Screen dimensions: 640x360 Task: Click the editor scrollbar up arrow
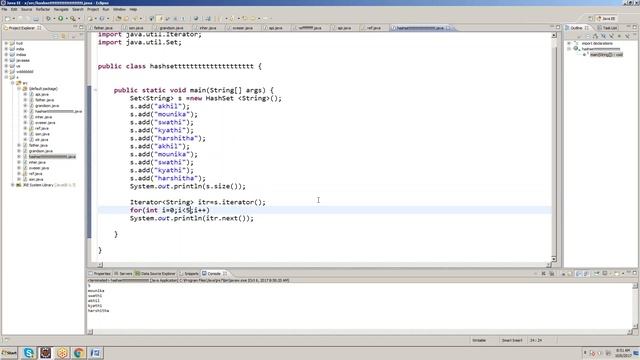click(554, 36)
